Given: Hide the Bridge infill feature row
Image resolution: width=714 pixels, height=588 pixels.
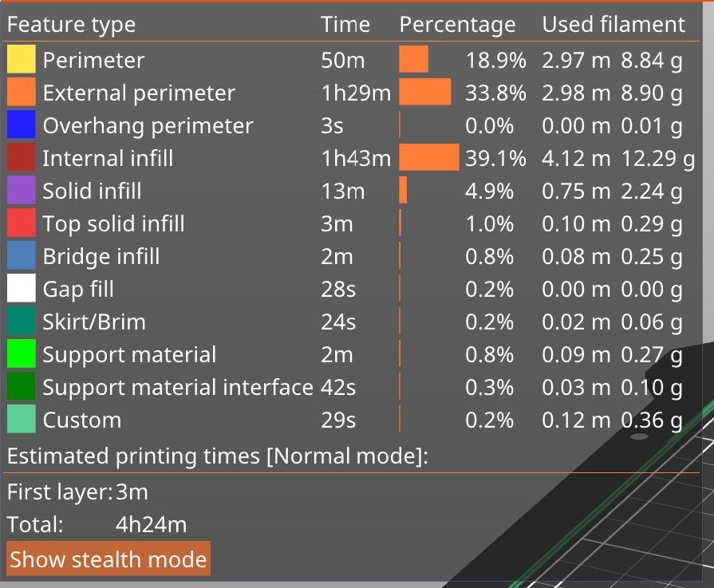Looking at the screenshot, I should [351, 255].
